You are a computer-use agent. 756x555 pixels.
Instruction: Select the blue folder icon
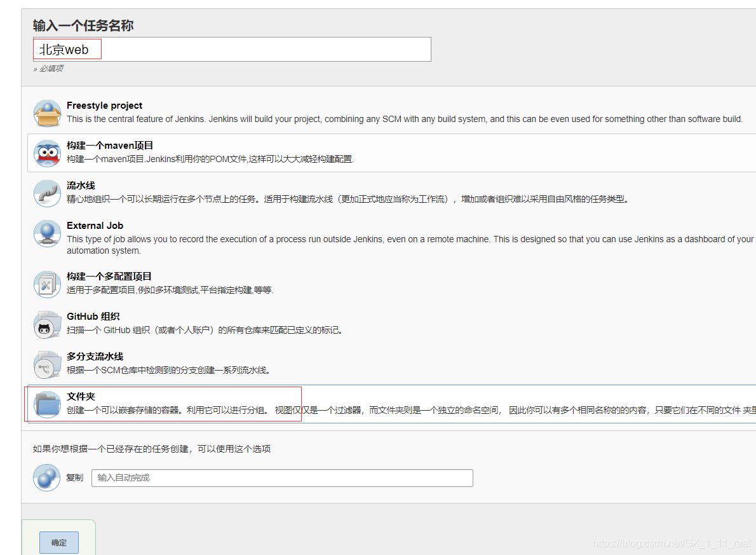pyautogui.click(x=47, y=404)
